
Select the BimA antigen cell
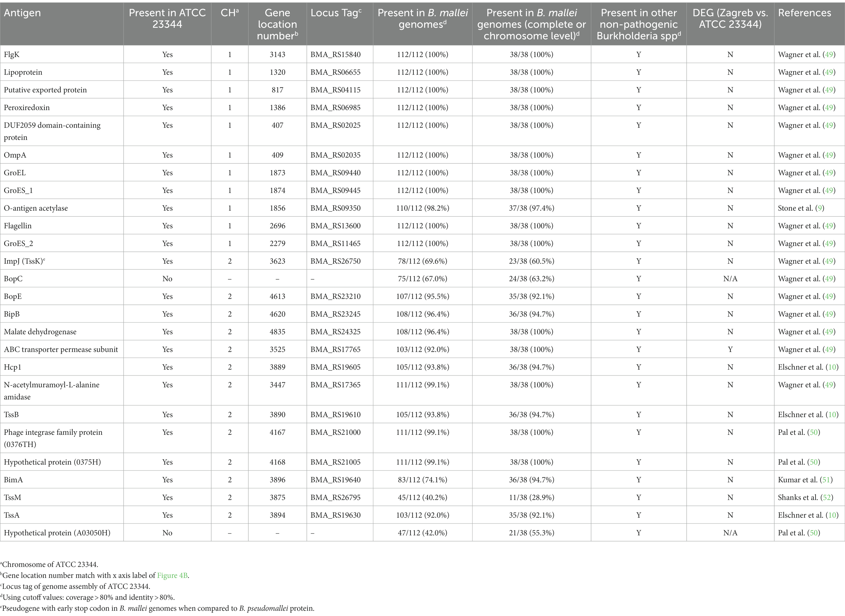coord(62,480)
